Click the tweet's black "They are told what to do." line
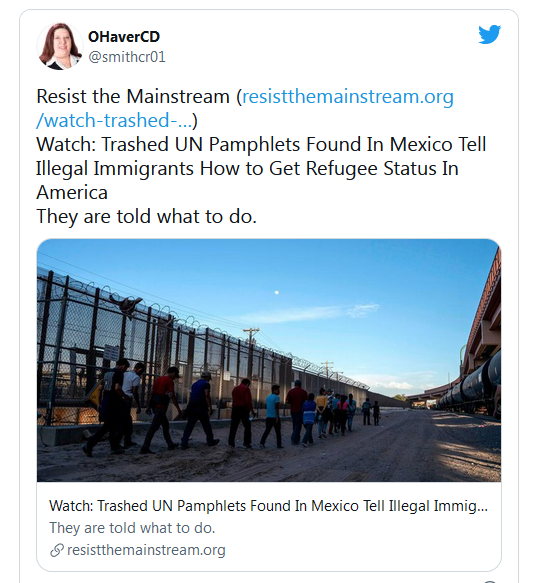 [146, 216]
